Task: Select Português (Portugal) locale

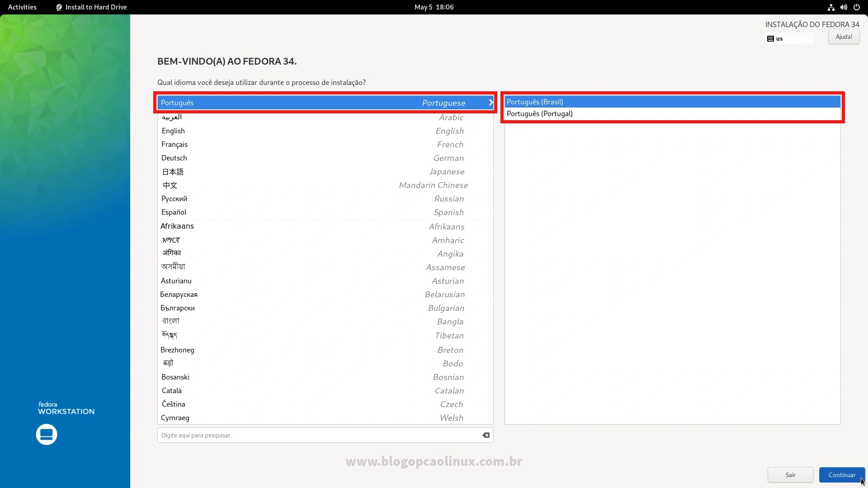Action: tap(672, 114)
